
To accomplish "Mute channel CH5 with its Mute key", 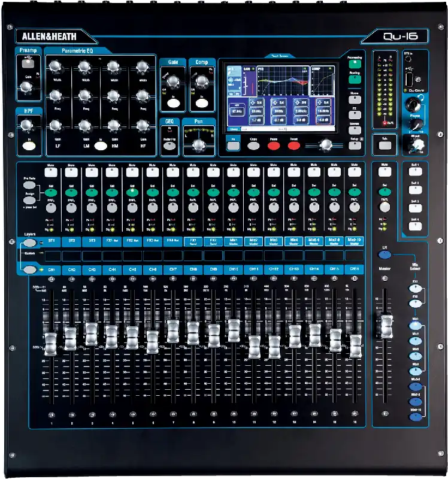I will [132, 172].
